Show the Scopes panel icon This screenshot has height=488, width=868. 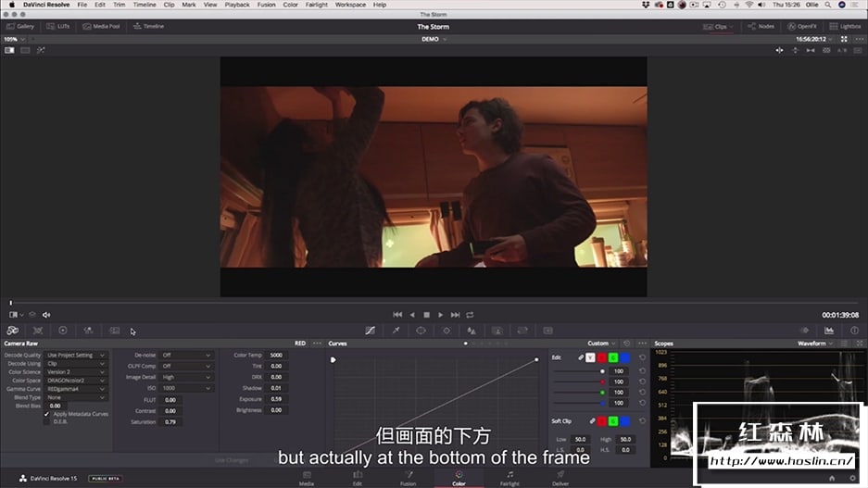coord(829,331)
